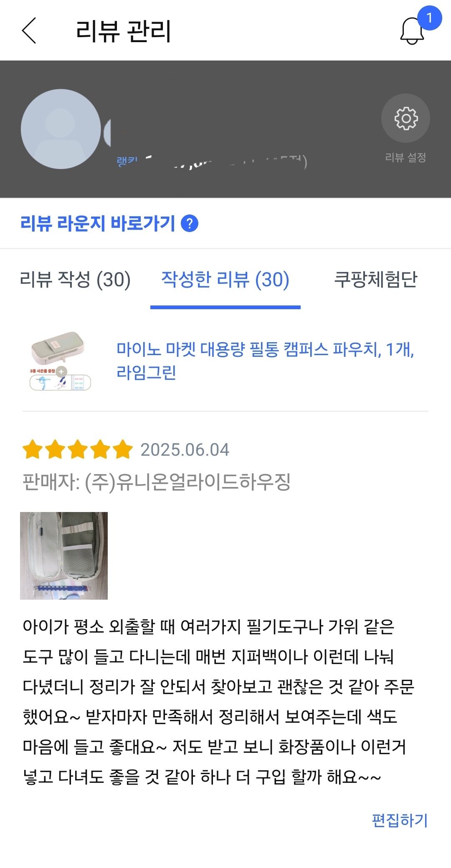Tap the blue 랭킹 text in profile
The image size is (451, 868).
(127, 161)
